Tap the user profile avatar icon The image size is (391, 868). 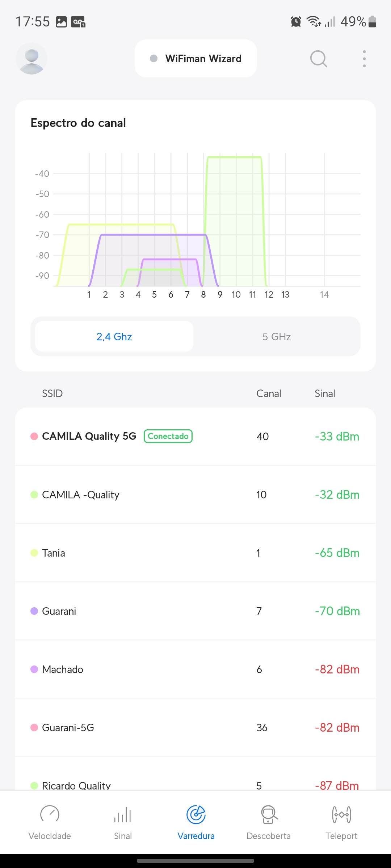tap(31, 59)
